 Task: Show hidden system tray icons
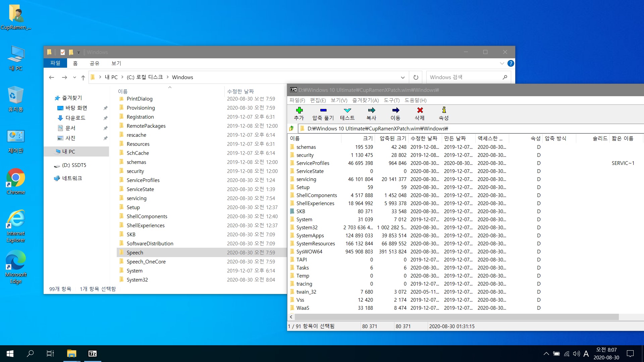tap(546, 354)
